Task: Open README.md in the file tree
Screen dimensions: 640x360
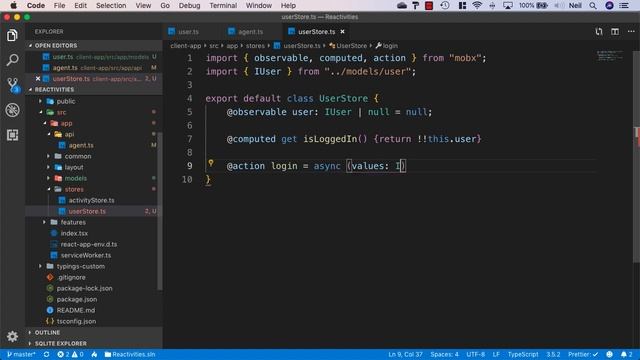Action: coord(76,310)
